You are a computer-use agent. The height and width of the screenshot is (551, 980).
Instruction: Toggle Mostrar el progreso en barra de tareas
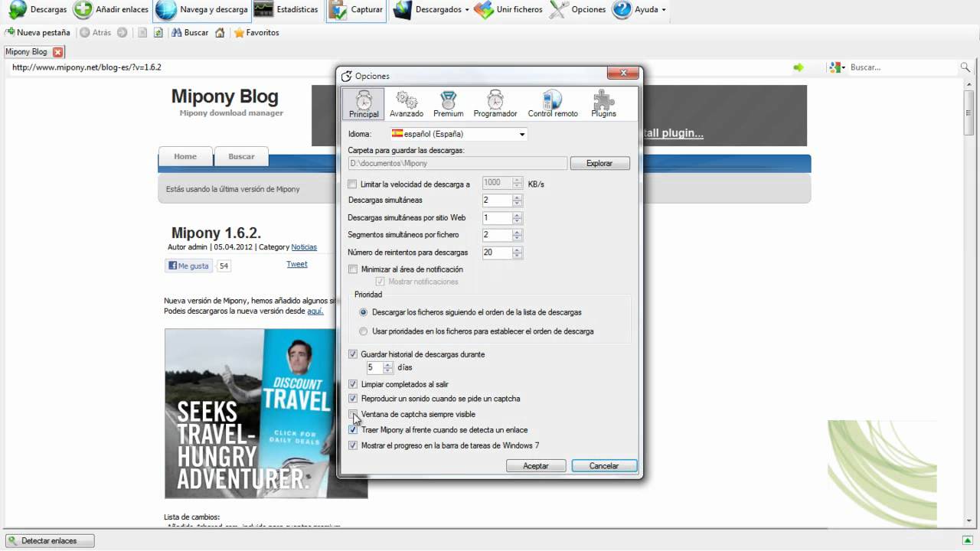(x=352, y=445)
